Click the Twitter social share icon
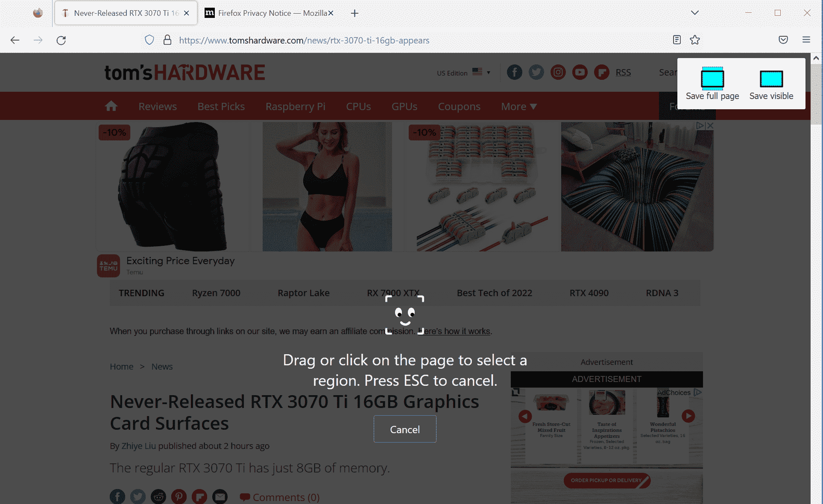823x504 pixels. pos(138,496)
